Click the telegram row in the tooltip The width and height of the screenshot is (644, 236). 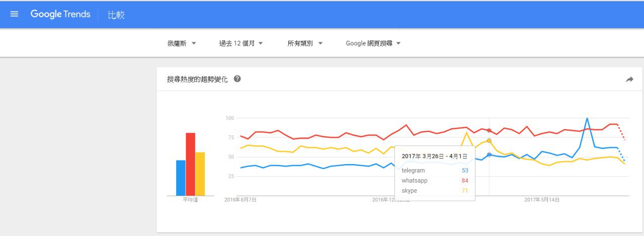[435, 171]
